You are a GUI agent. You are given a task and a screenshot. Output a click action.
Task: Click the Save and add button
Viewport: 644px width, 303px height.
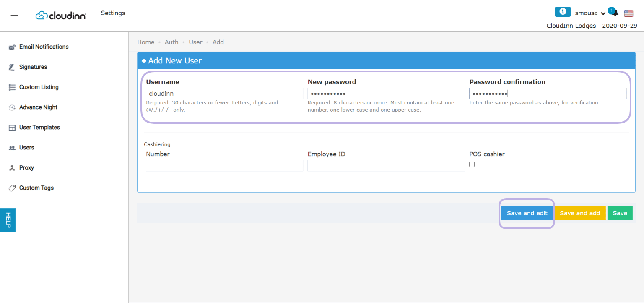click(580, 213)
